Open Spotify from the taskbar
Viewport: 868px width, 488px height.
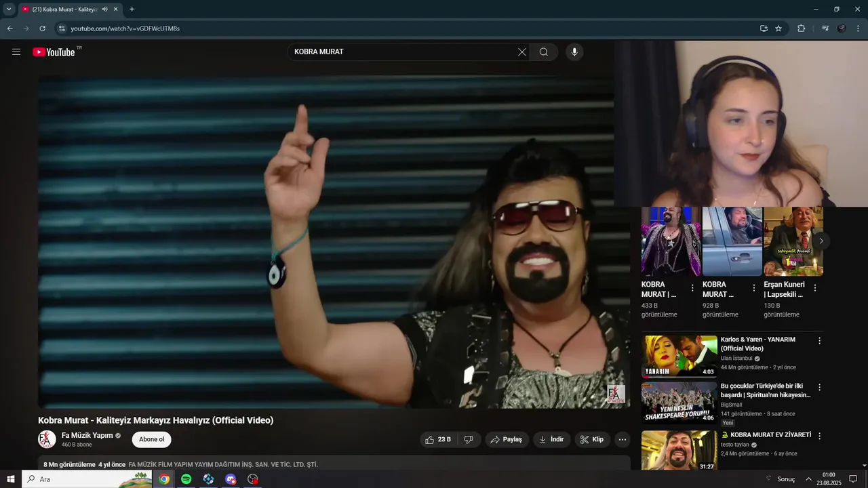[186, 479]
